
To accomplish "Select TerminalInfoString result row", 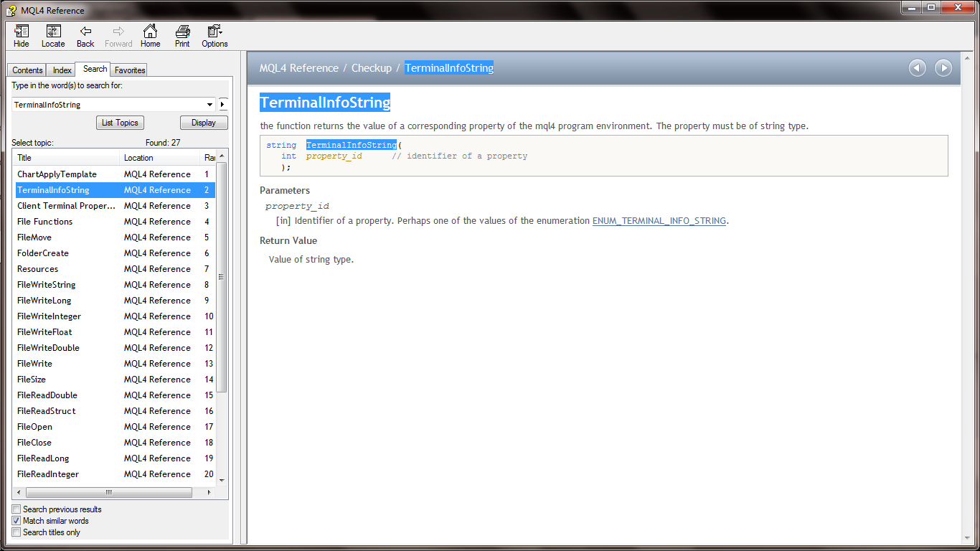I will point(115,190).
